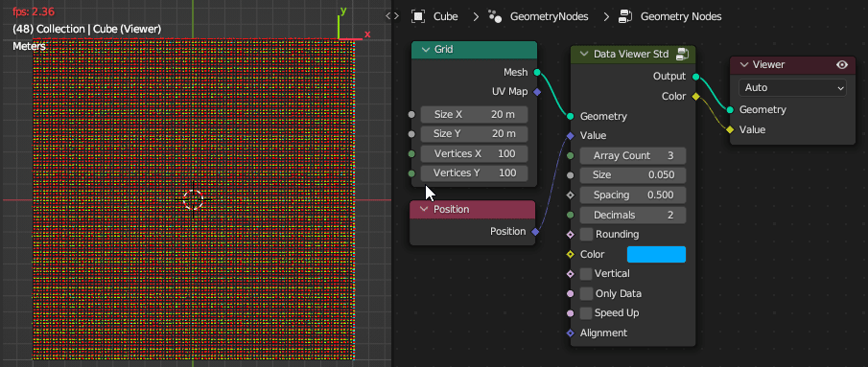The width and height of the screenshot is (868, 367).
Task: Click the node group icon on Data Viewer Std
Action: (x=682, y=55)
